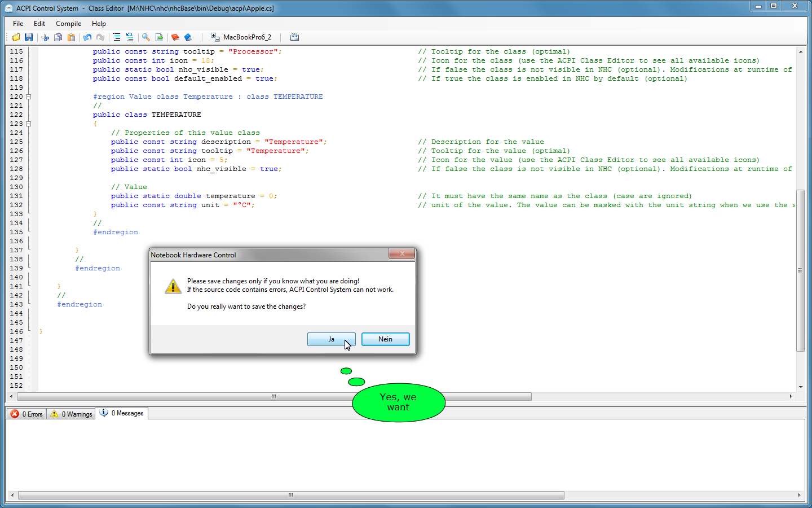Click the scissors cut icon

click(x=45, y=37)
